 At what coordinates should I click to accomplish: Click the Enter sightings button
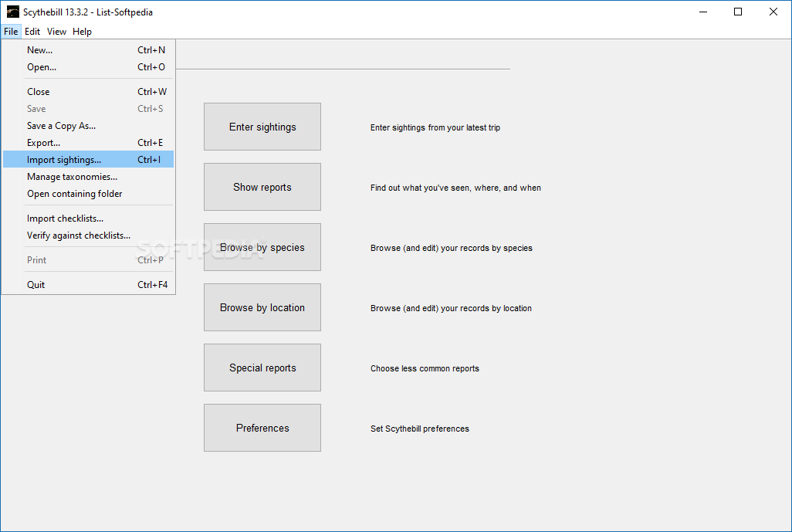click(x=262, y=127)
